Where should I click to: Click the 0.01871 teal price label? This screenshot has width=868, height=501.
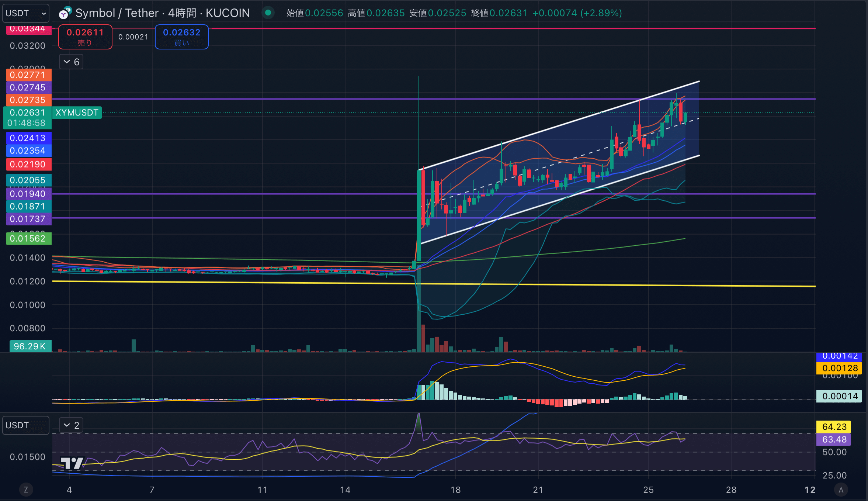(x=28, y=206)
